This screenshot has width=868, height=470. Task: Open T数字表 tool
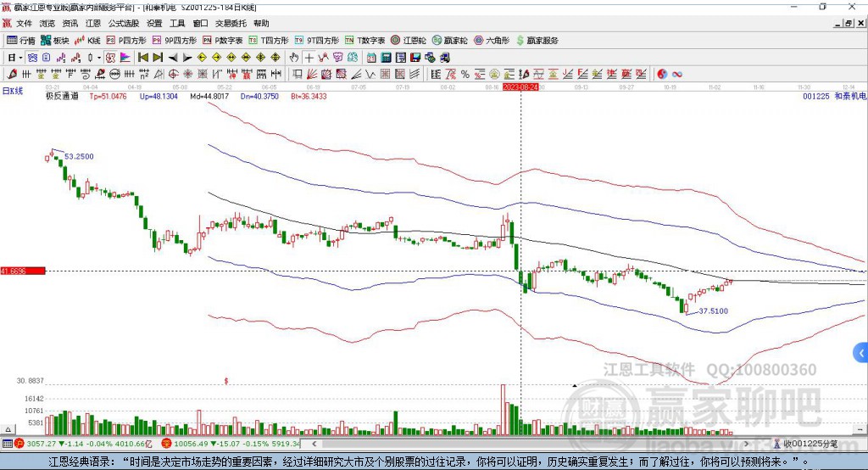(364, 41)
